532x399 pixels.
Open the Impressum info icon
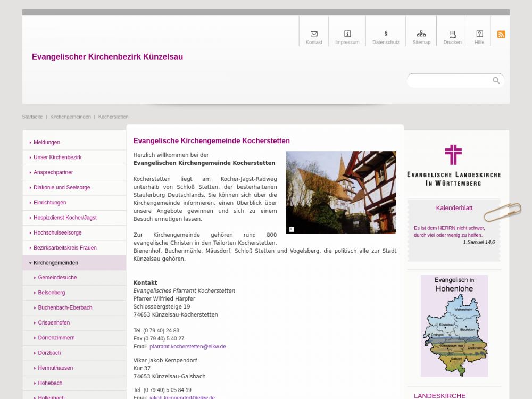point(347,34)
